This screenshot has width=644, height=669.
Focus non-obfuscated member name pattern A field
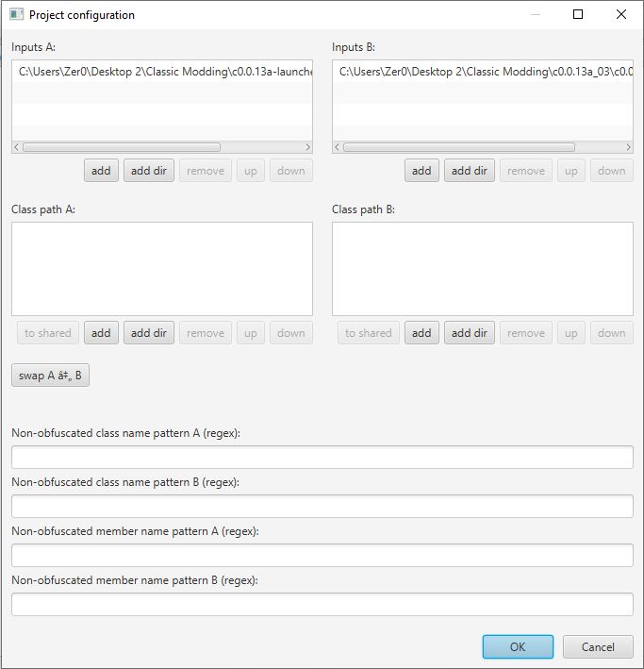pos(322,556)
